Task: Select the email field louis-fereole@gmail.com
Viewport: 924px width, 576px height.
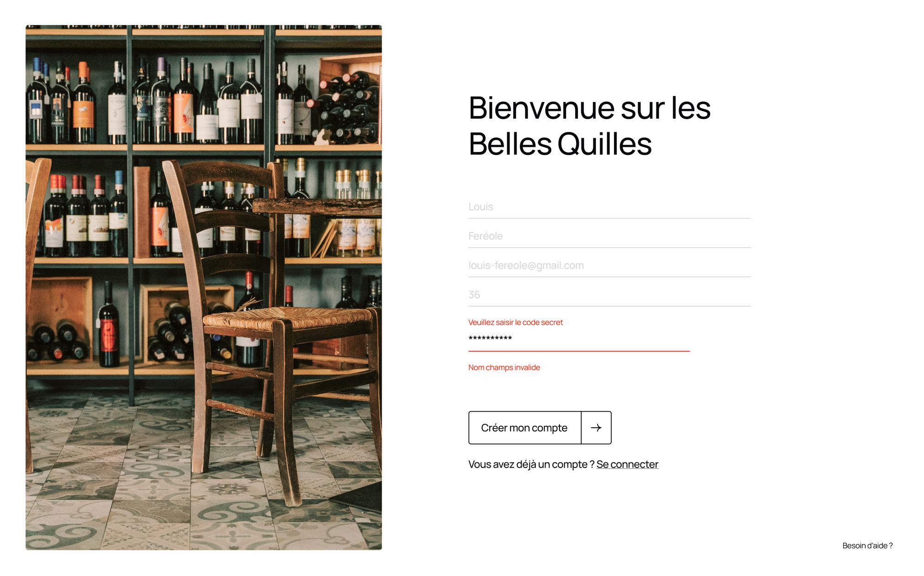Action: pyautogui.click(x=609, y=266)
